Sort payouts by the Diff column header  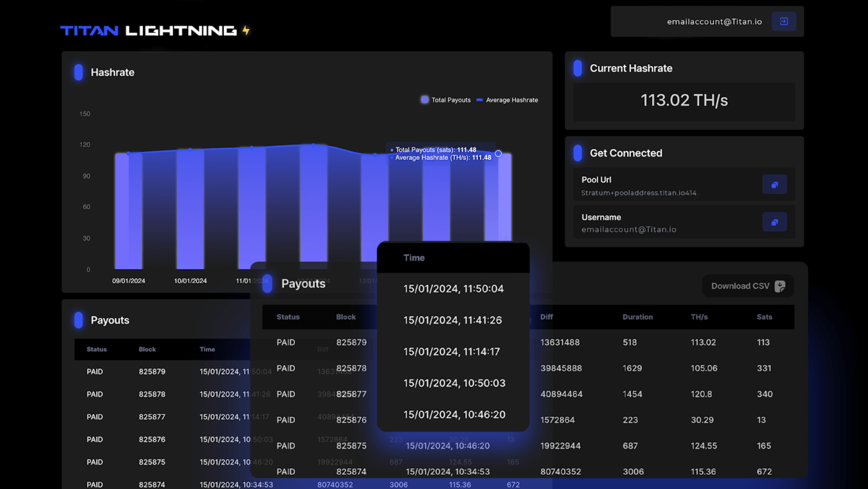point(546,317)
